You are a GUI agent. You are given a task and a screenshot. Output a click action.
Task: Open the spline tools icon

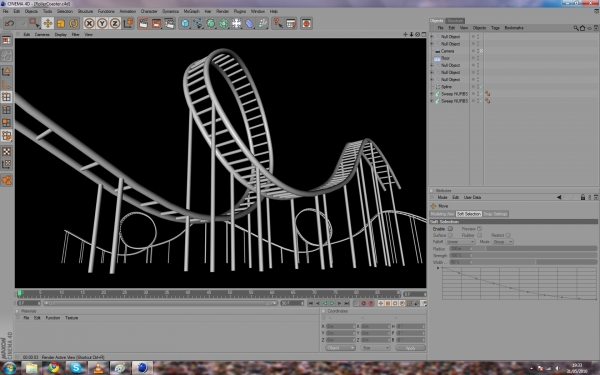198,23
